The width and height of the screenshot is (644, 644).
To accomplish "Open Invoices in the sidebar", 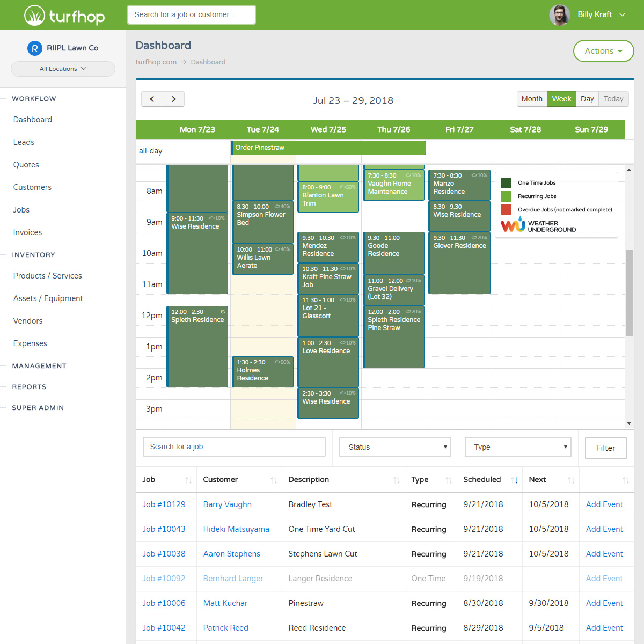I will pos(27,232).
